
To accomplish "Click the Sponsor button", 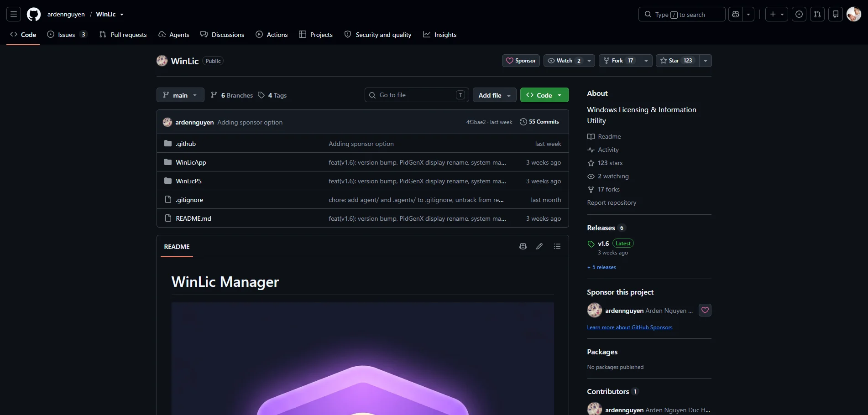I will pyautogui.click(x=521, y=61).
